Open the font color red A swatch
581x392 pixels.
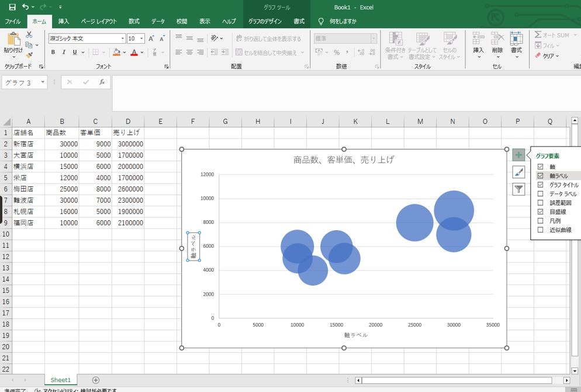point(134,52)
